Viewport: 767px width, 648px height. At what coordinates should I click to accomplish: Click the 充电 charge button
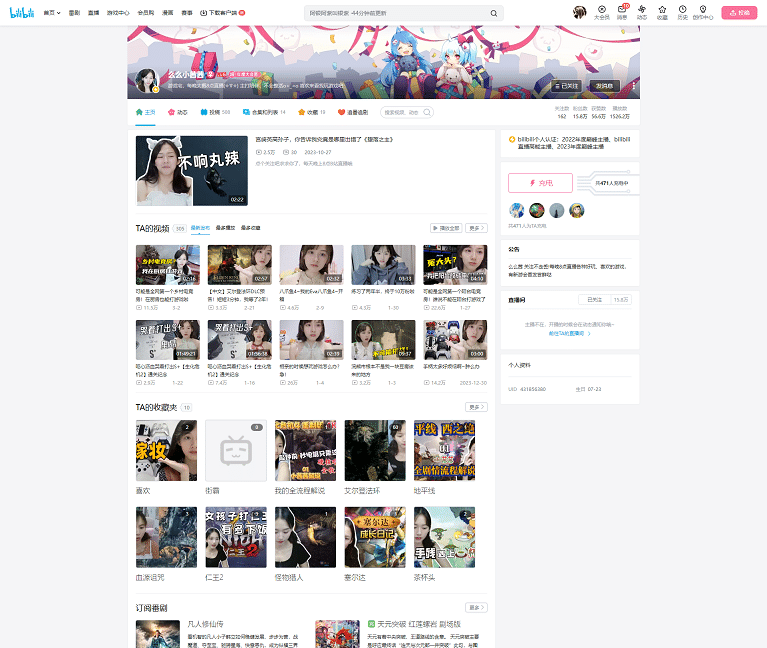[541, 183]
